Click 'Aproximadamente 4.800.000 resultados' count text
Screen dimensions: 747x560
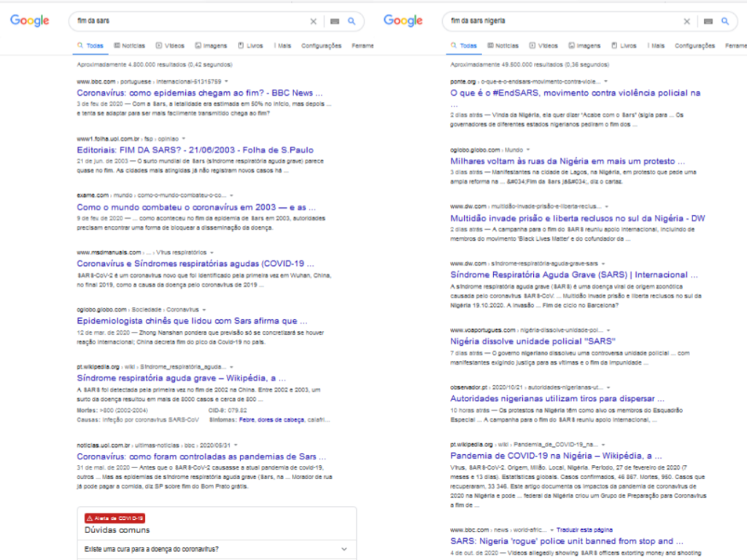(155, 64)
